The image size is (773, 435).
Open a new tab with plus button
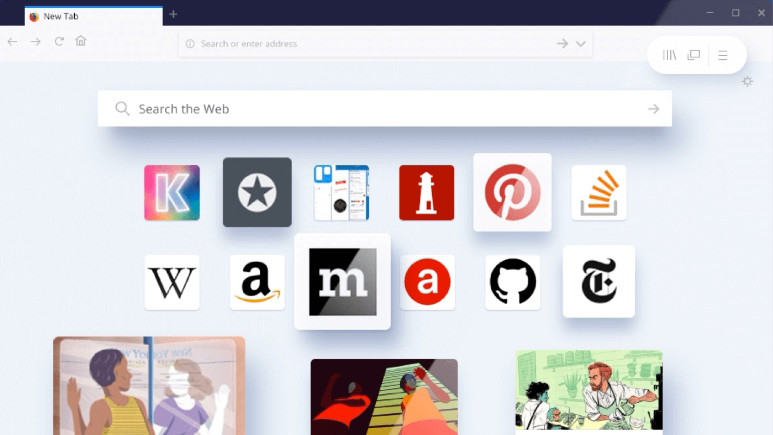click(x=173, y=14)
